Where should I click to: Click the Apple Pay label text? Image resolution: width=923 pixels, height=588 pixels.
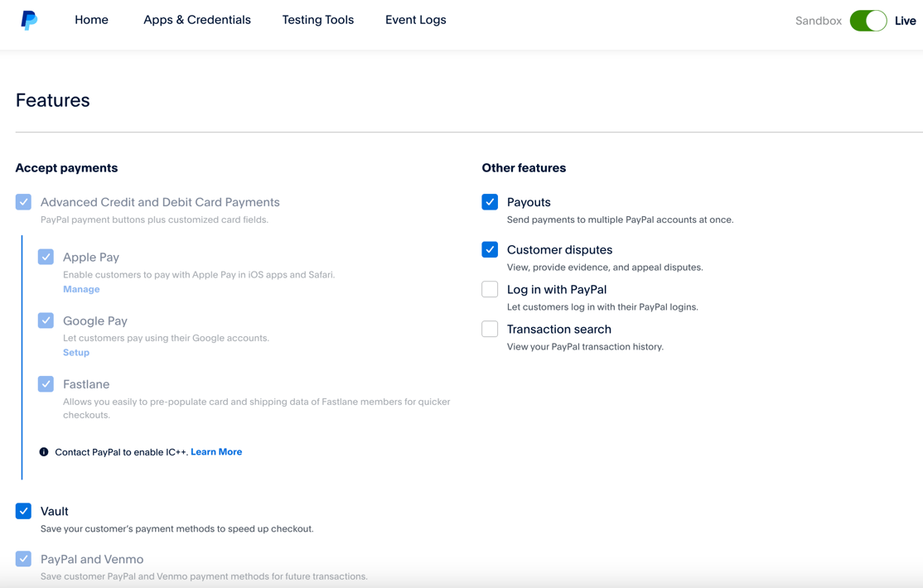(90, 258)
